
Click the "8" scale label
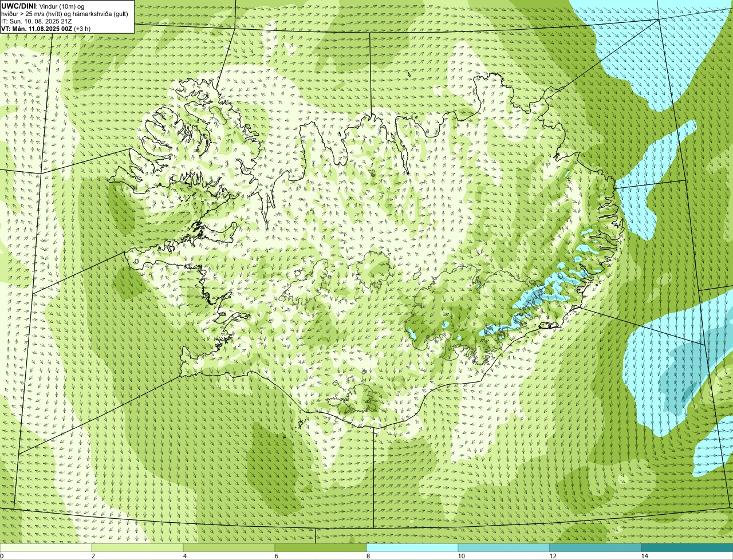368,556
